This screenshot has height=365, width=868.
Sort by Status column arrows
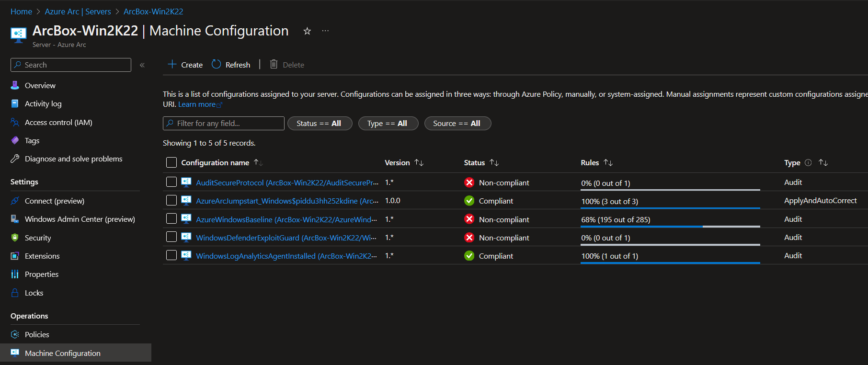[494, 162]
